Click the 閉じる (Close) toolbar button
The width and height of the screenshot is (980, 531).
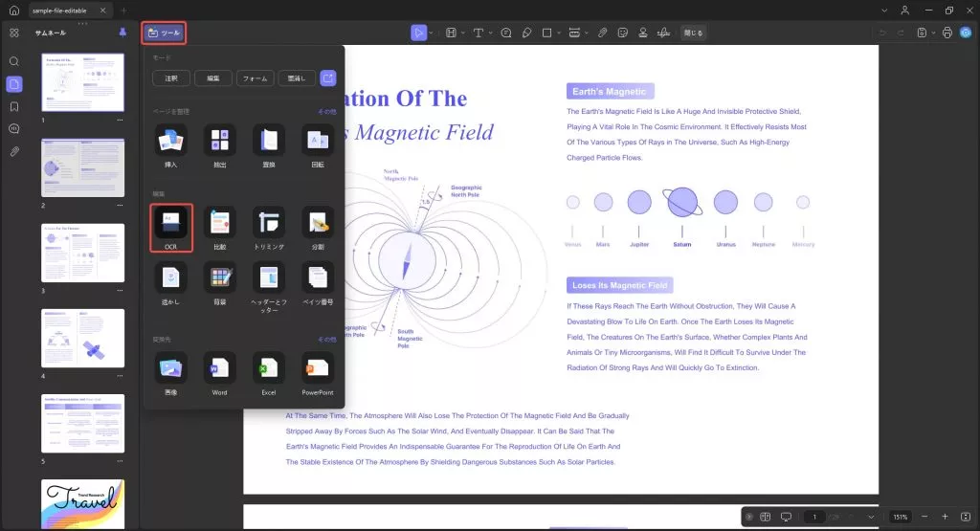click(x=693, y=33)
